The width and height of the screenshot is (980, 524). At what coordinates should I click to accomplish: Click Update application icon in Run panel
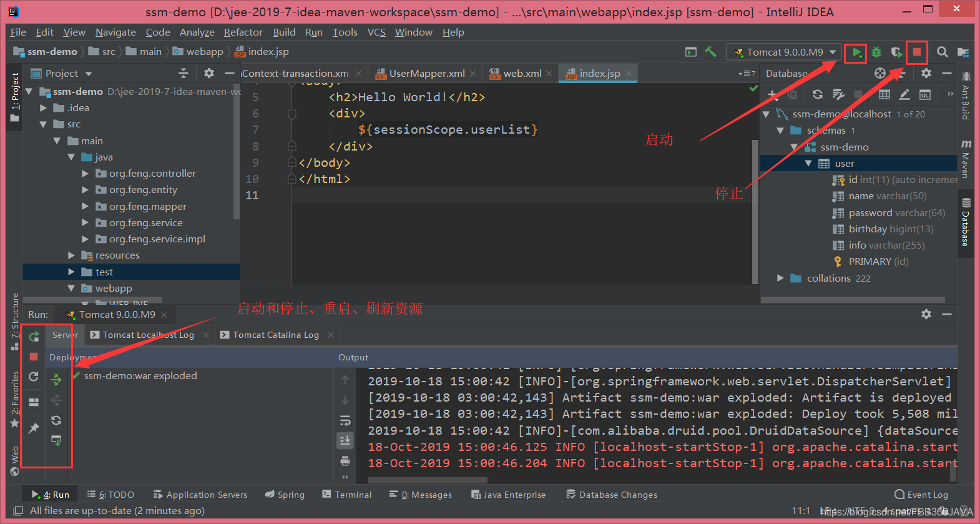34,377
